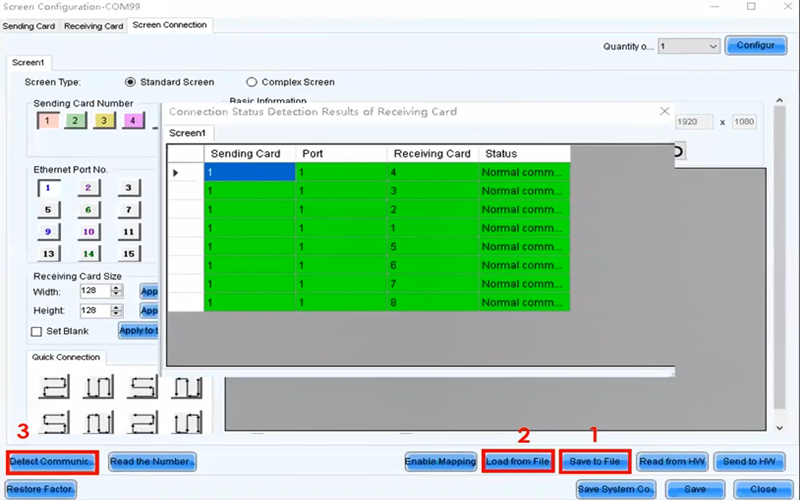
Task: Switch to Complex Screen type
Action: tap(252, 82)
